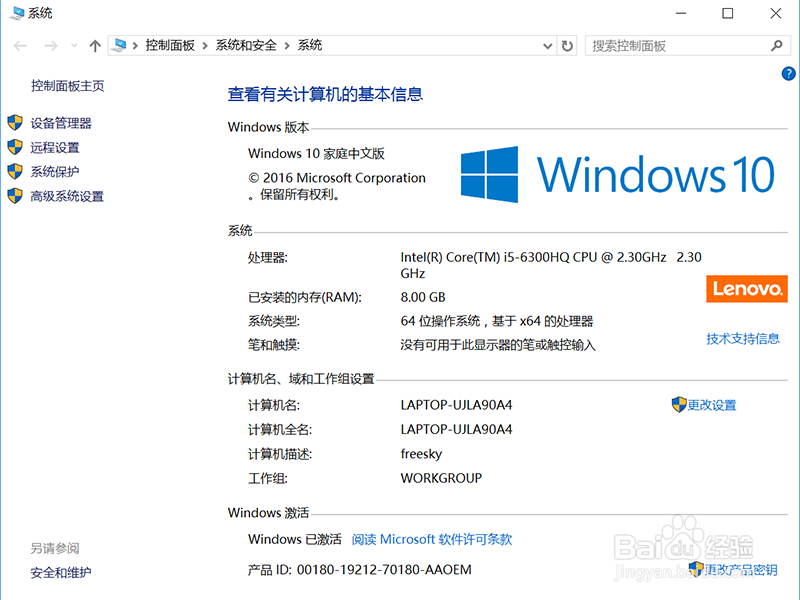This screenshot has height=600, width=800.
Task: Click the processor value Intel(R) Core(TM) i5-6300HQ
Action: [x=551, y=265]
